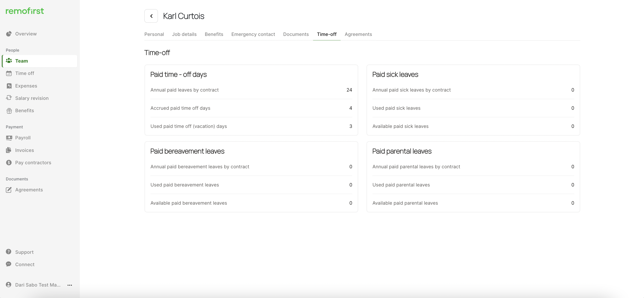Open the Dari Sabo Test account profile

tap(37, 285)
